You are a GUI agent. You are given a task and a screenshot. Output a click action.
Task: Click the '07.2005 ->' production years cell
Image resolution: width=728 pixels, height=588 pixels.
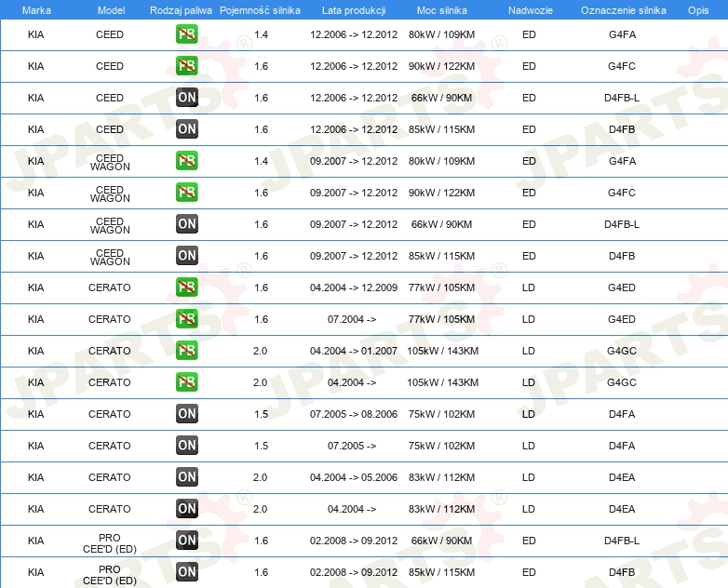pyautogui.click(x=352, y=446)
